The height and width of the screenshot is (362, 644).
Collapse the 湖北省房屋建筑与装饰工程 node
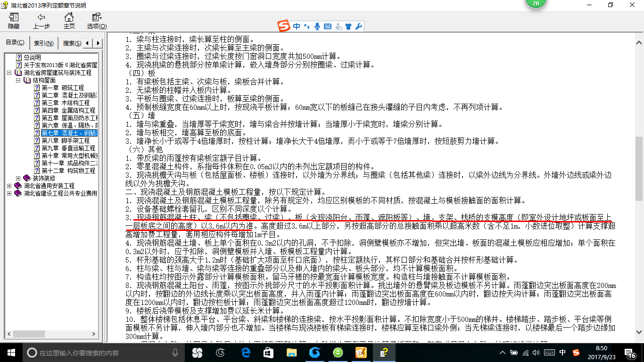coord(9,73)
